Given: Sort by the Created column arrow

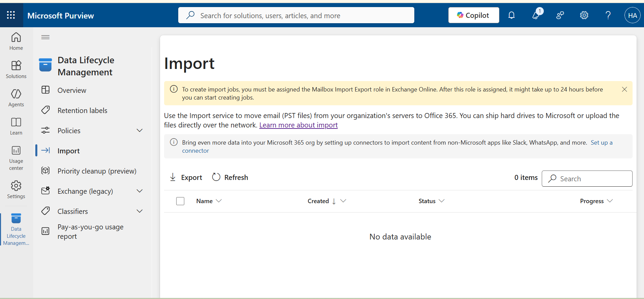Looking at the screenshot, I should (x=334, y=201).
